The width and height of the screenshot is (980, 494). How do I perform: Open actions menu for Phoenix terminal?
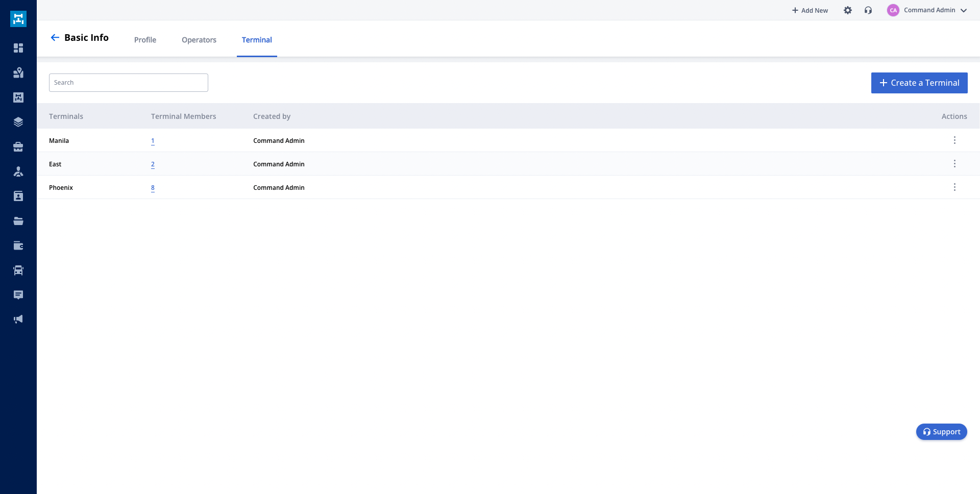954,187
